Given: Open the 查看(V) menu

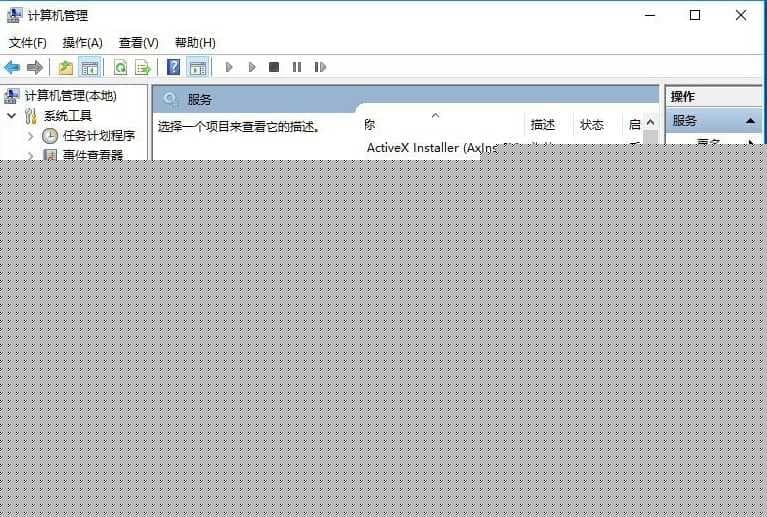Looking at the screenshot, I should point(139,43).
